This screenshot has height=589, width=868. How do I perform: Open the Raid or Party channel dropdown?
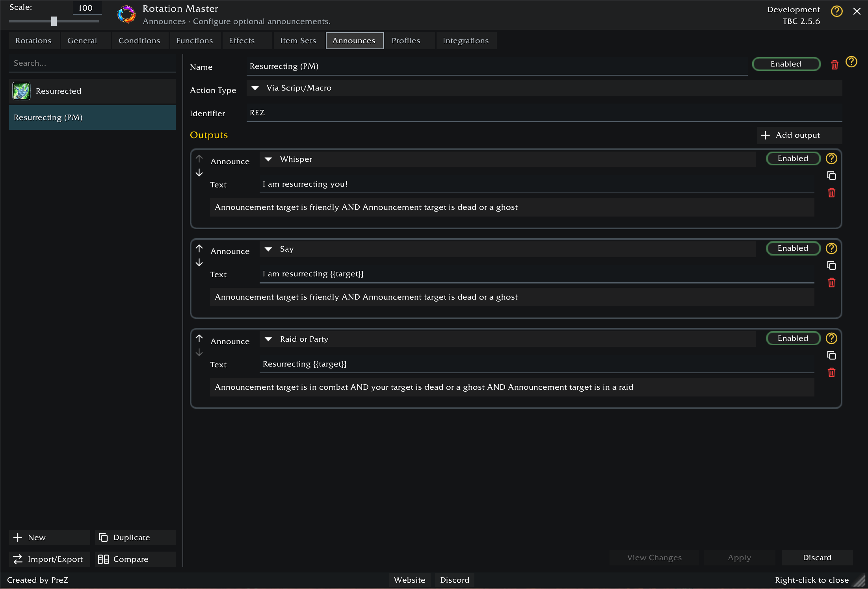click(x=507, y=339)
